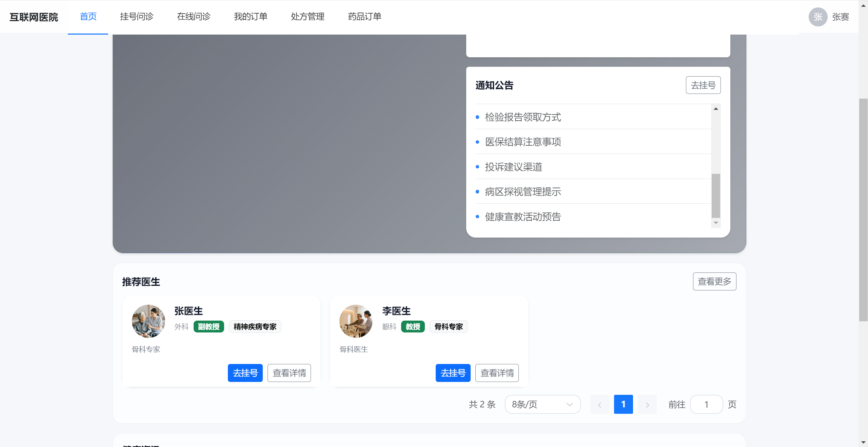Viewport: 868px width, 447px height.
Task: Click the notice list scrollbar thumb
Action: [715, 195]
